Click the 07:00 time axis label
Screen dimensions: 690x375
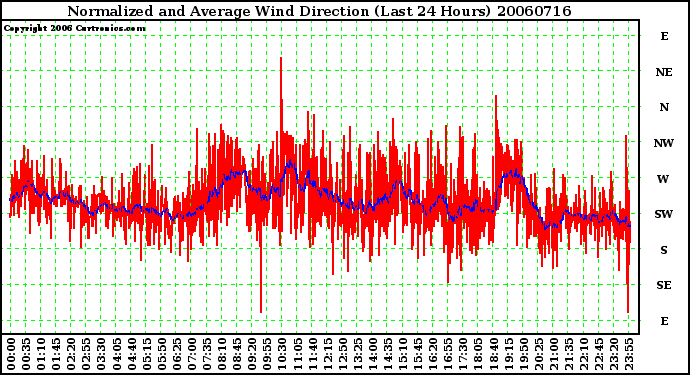(x=192, y=354)
